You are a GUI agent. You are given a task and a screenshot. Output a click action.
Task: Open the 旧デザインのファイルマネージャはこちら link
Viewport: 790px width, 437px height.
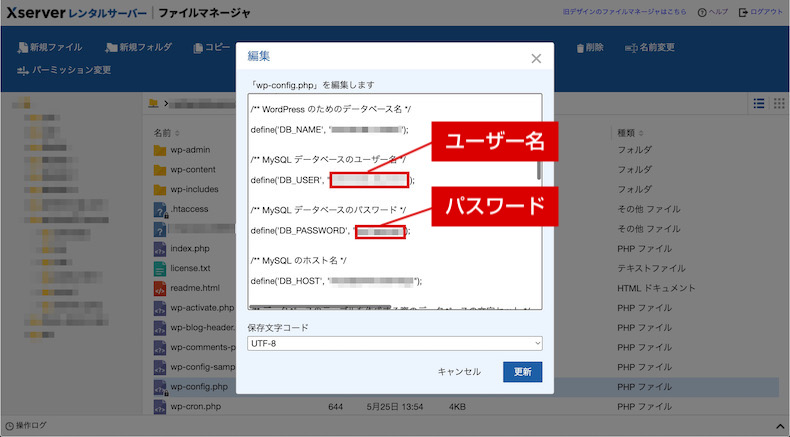click(624, 12)
